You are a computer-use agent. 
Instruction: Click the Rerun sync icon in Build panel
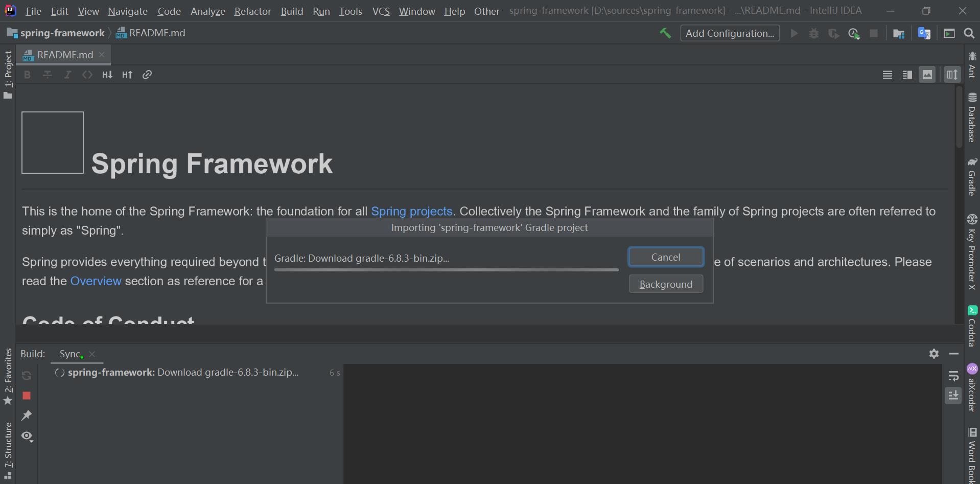click(x=27, y=376)
